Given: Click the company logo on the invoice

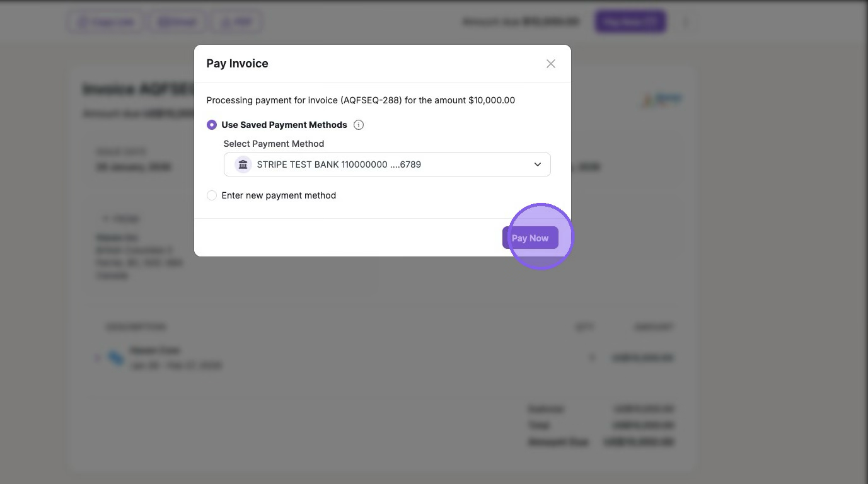Looking at the screenshot, I should (x=662, y=100).
